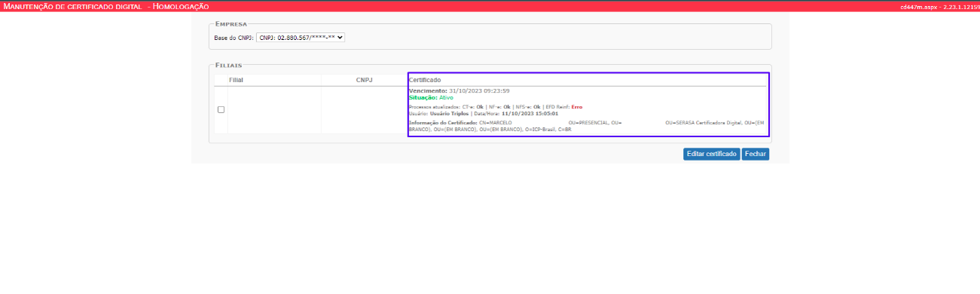Click the Usuário Triplos user name

448,114
